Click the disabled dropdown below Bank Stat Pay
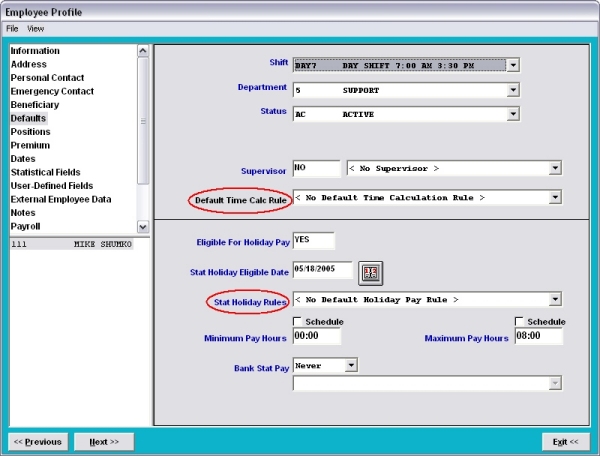600x456 pixels. 427,383
